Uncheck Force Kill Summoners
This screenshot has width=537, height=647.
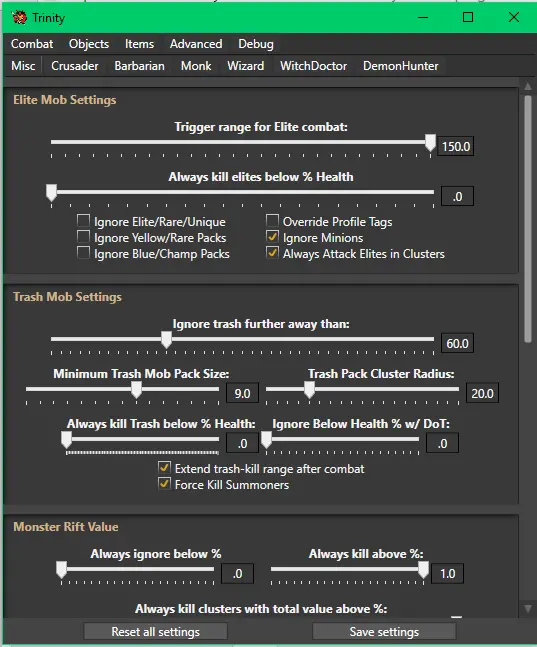coord(164,483)
